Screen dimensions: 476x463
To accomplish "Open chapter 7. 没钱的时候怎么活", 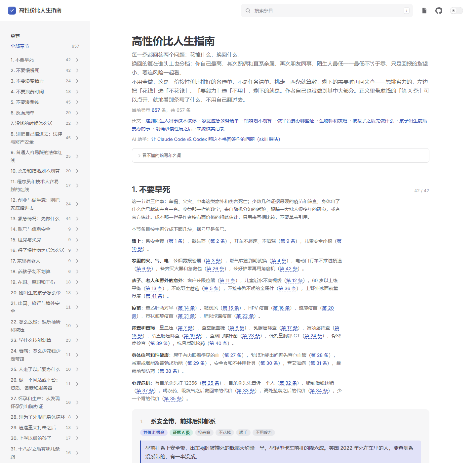I will point(31,123).
